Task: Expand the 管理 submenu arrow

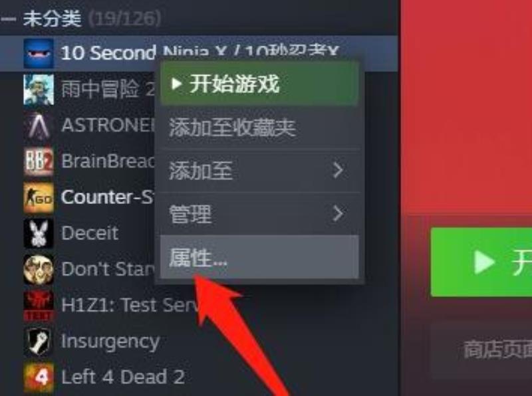Action: (338, 213)
